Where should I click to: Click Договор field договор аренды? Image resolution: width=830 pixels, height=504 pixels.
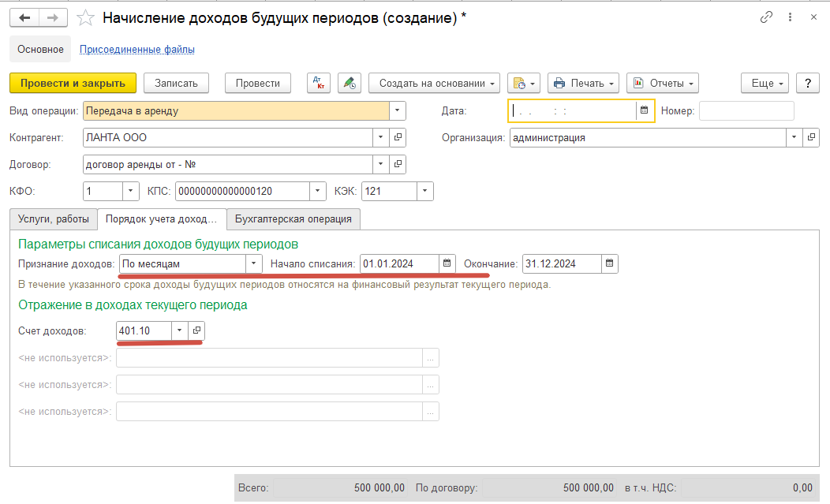point(227,164)
